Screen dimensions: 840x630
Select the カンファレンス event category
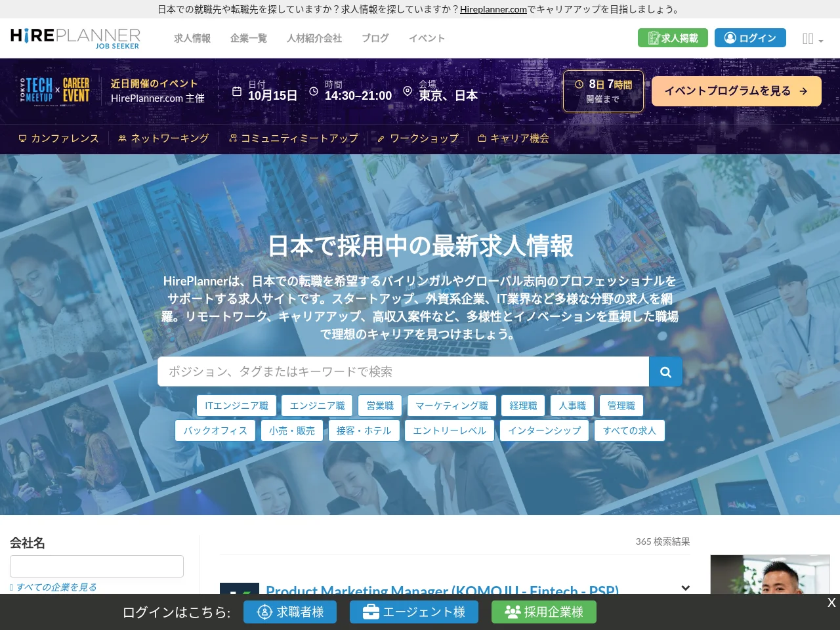pos(58,138)
